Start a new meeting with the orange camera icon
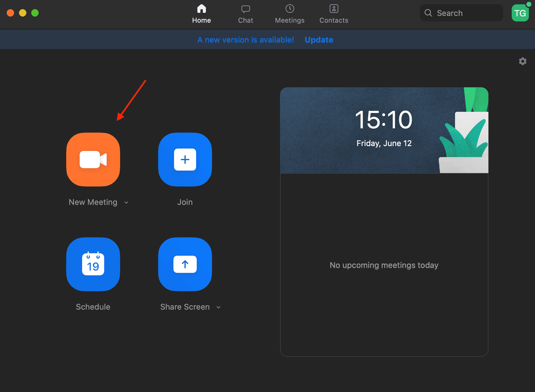Image resolution: width=535 pixels, height=392 pixels. click(93, 160)
